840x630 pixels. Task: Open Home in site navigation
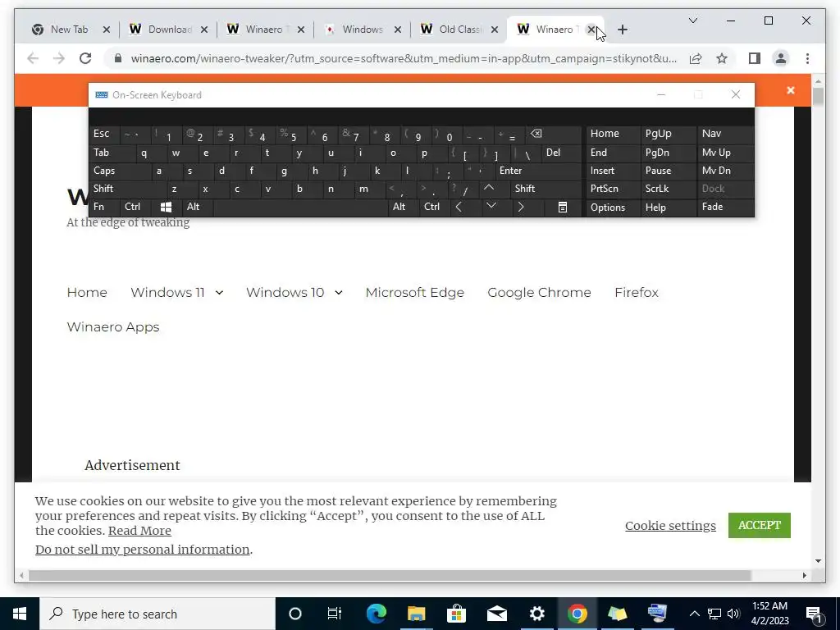pos(87,293)
